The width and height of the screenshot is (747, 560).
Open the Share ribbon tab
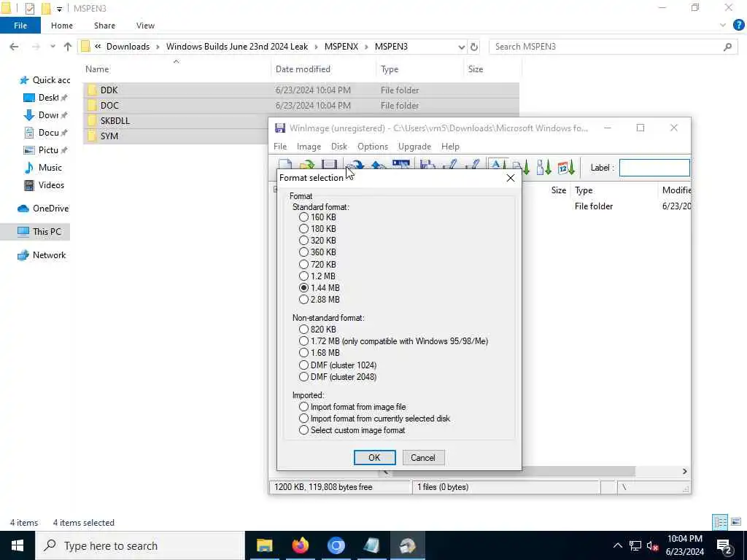104,26
